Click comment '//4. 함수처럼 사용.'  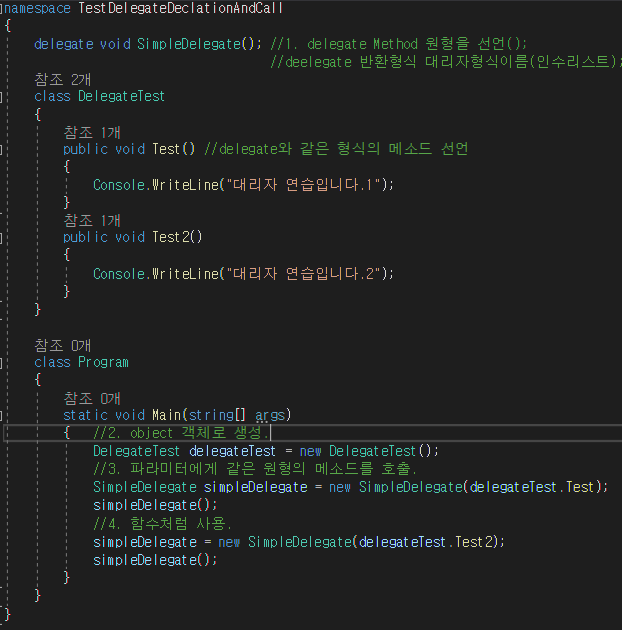[x=162, y=523]
